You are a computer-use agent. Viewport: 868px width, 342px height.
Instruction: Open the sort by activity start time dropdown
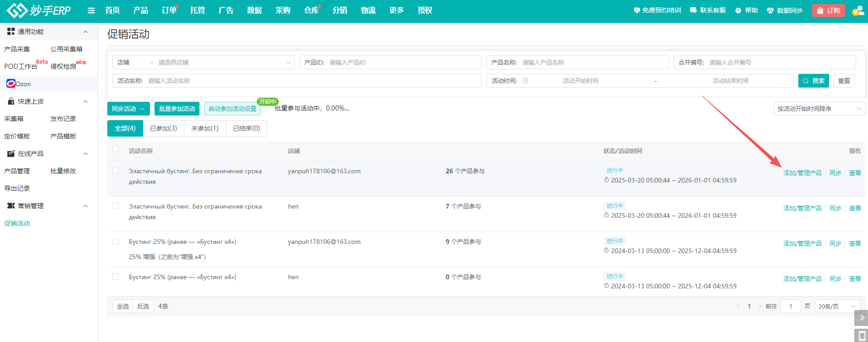point(819,109)
